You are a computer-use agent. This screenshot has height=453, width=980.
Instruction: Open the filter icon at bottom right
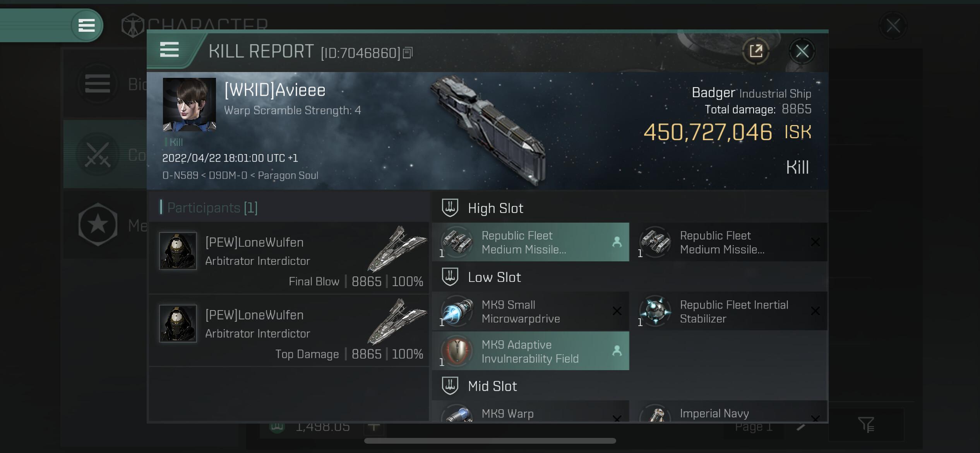click(x=866, y=425)
